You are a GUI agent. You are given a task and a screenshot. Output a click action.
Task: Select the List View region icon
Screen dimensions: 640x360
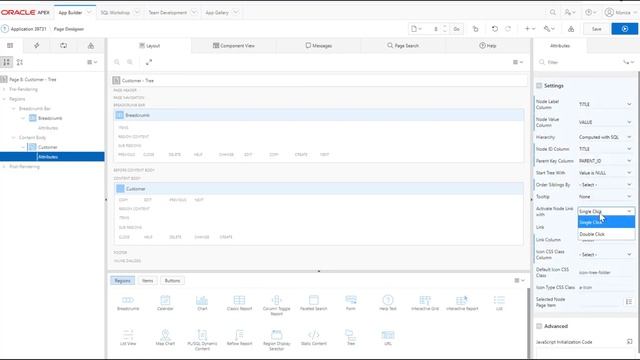point(128,335)
